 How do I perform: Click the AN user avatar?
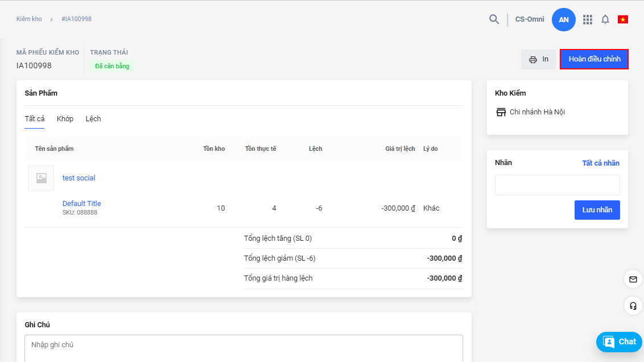click(563, 19)
